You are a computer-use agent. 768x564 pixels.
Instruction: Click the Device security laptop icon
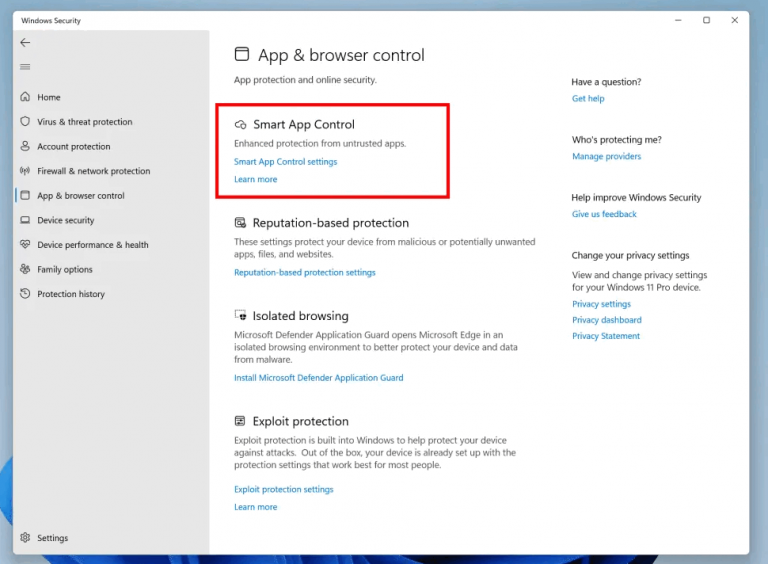[25, 220]
